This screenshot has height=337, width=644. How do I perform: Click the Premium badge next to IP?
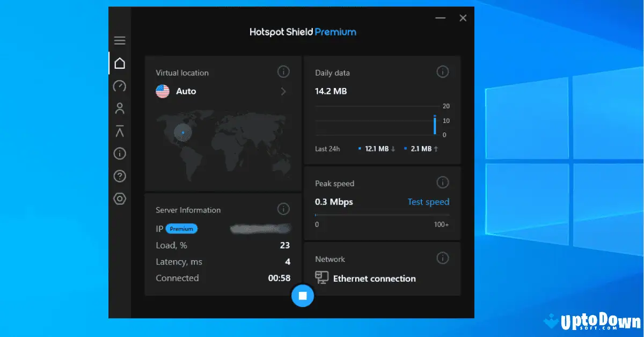click(181, 229)
